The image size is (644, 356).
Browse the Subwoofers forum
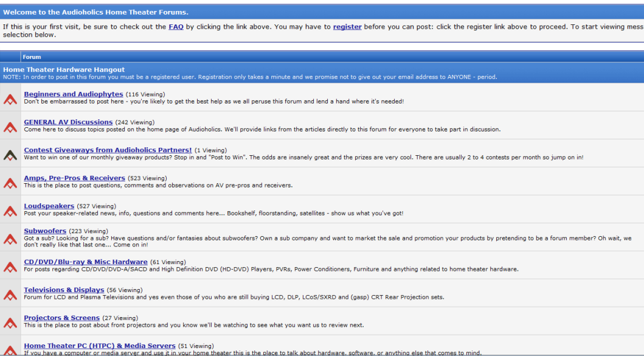click(45, 231)
